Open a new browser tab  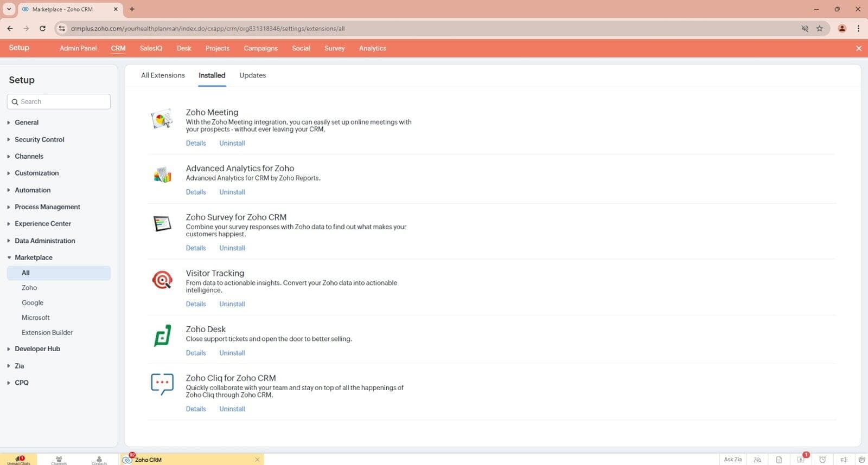pyautogui.click(x=132, y=9)
